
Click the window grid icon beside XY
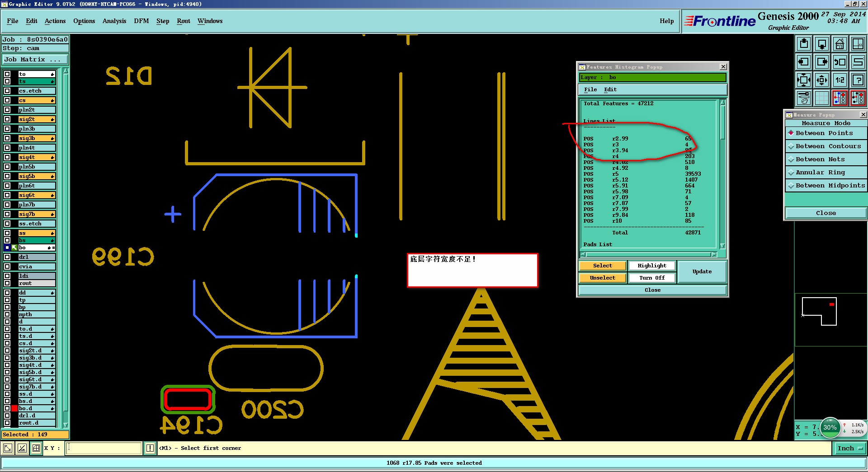tap(36, 448)
